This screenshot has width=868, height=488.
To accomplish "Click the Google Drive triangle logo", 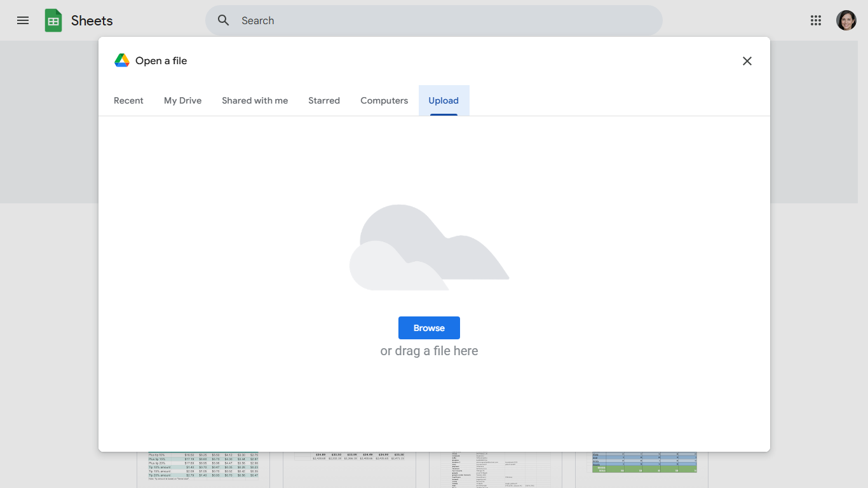I will pyautogui.click(x=121, y=60).
